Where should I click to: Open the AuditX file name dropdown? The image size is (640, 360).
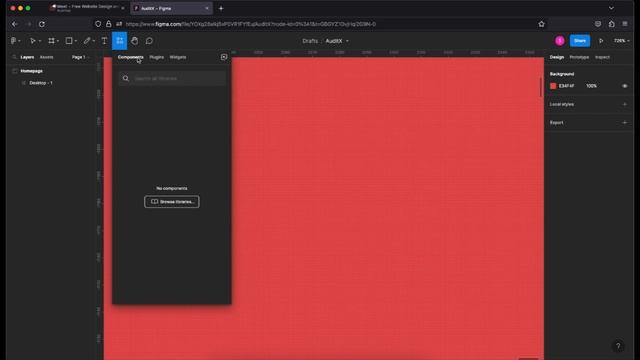(347, 41)
